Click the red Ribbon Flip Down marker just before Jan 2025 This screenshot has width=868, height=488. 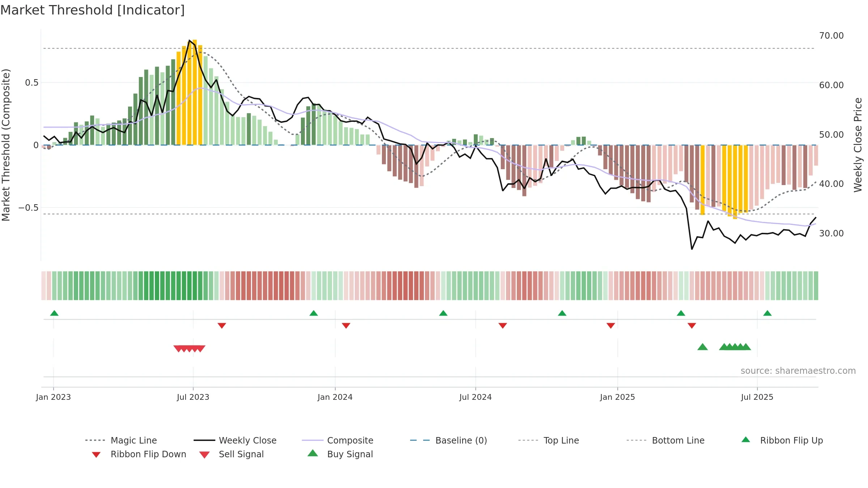point(611,326)
